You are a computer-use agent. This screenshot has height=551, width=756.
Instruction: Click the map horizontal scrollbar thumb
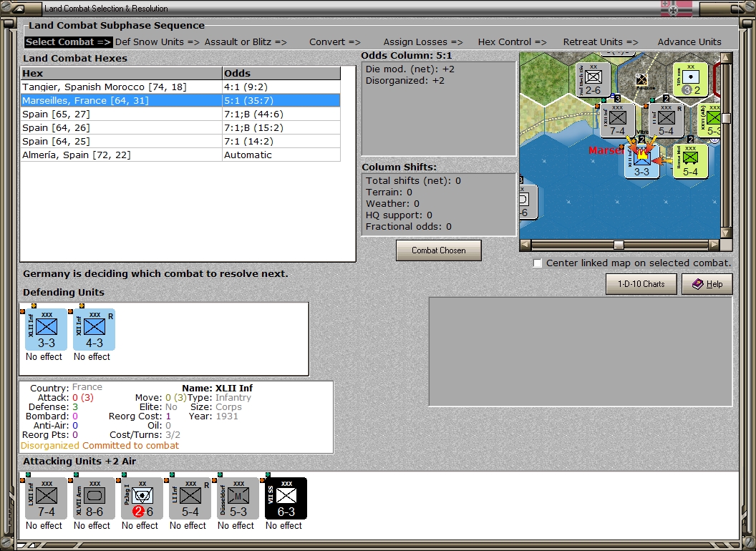(x=619, y=245)
